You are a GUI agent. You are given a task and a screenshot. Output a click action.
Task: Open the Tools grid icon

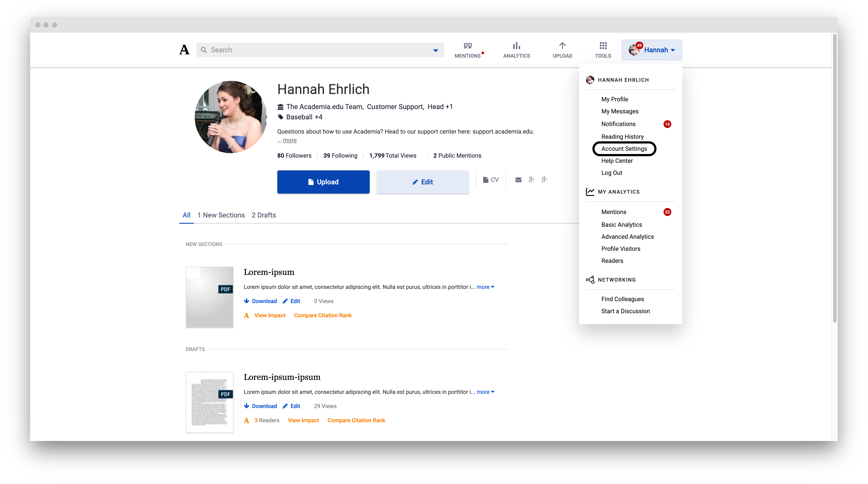point(603,46)
